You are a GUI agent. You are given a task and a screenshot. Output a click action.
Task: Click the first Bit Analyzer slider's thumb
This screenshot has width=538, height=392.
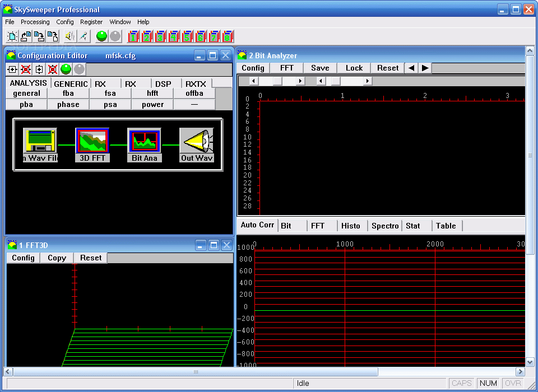[x=277, y=81]
